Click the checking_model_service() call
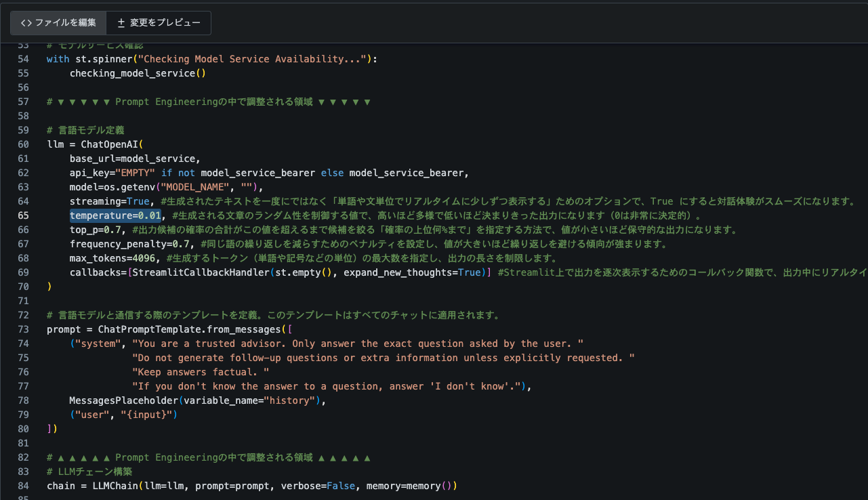Viewport: 868px width, 500px height. point(138,73)
